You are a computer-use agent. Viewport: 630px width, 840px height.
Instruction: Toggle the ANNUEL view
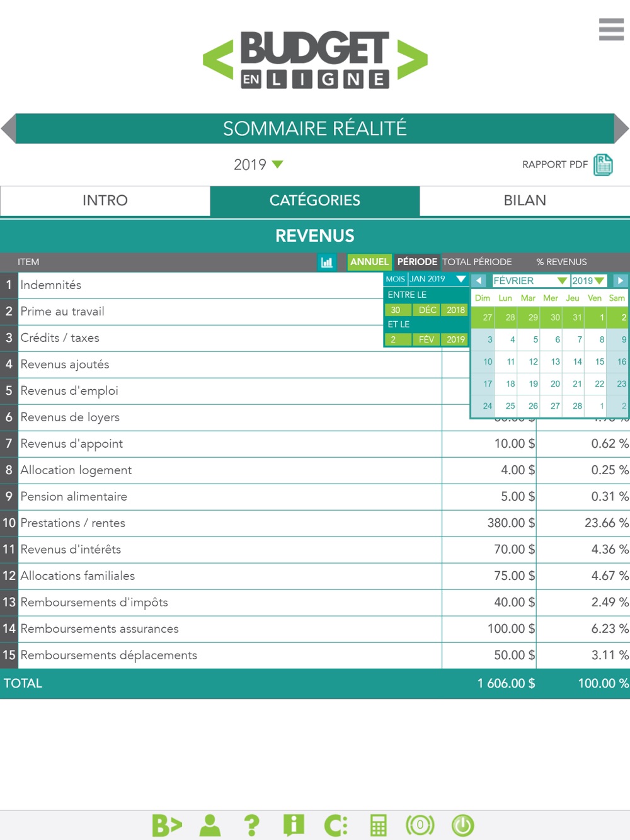[x=369, y=262]
